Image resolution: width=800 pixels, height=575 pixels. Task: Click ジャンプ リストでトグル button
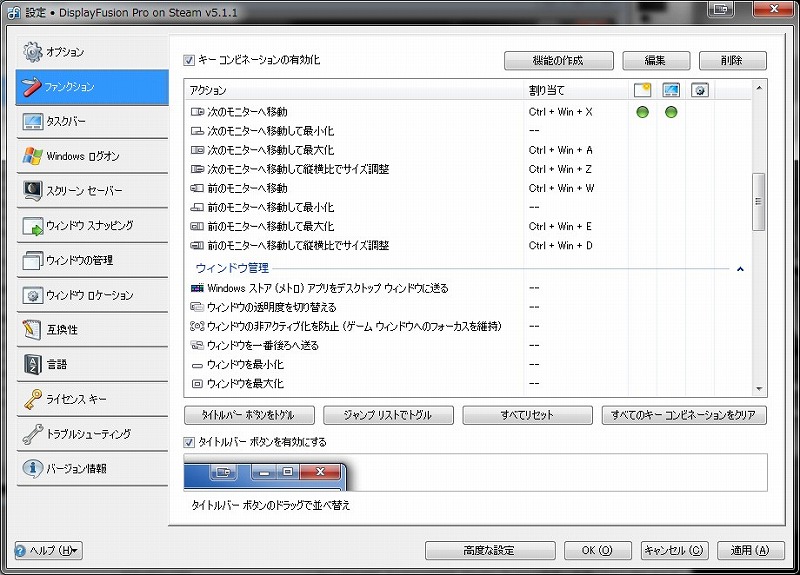(388, 415)
